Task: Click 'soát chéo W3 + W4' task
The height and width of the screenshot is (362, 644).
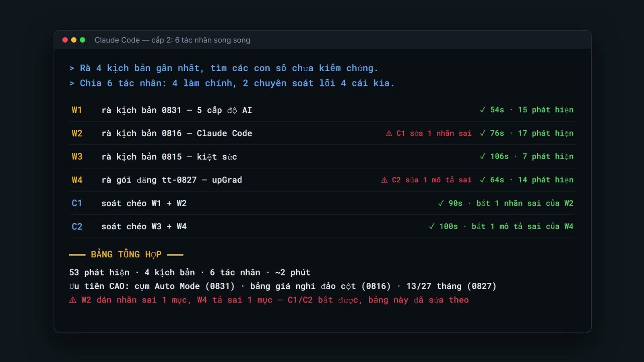Action: [x=144, y=226]
